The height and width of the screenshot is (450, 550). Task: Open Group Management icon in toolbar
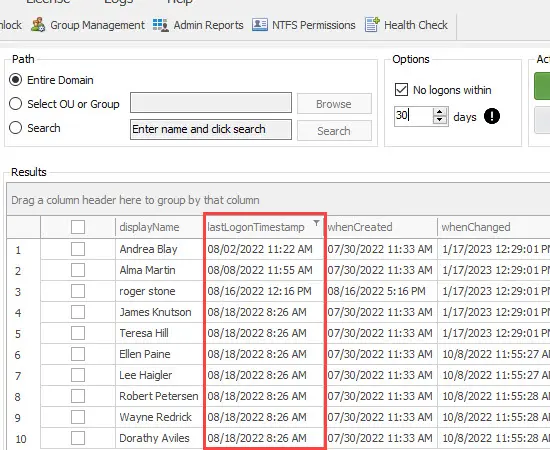[38, 25]
